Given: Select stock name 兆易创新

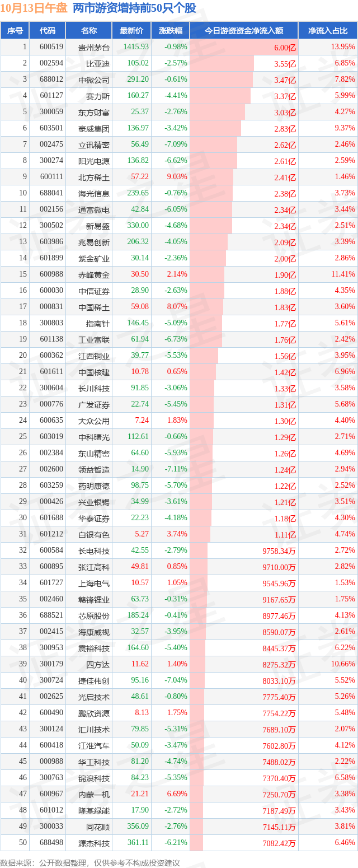Looking at the screenshot, I should [x=94, y=242].
